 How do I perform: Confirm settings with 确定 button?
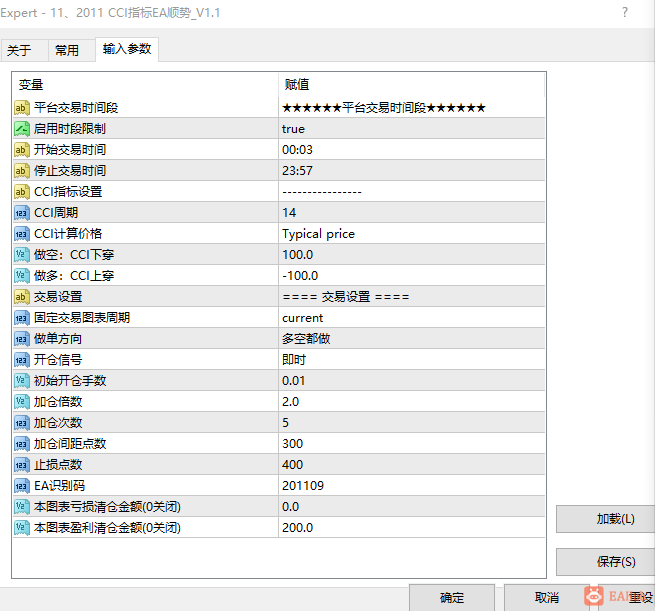coord(452,598)
